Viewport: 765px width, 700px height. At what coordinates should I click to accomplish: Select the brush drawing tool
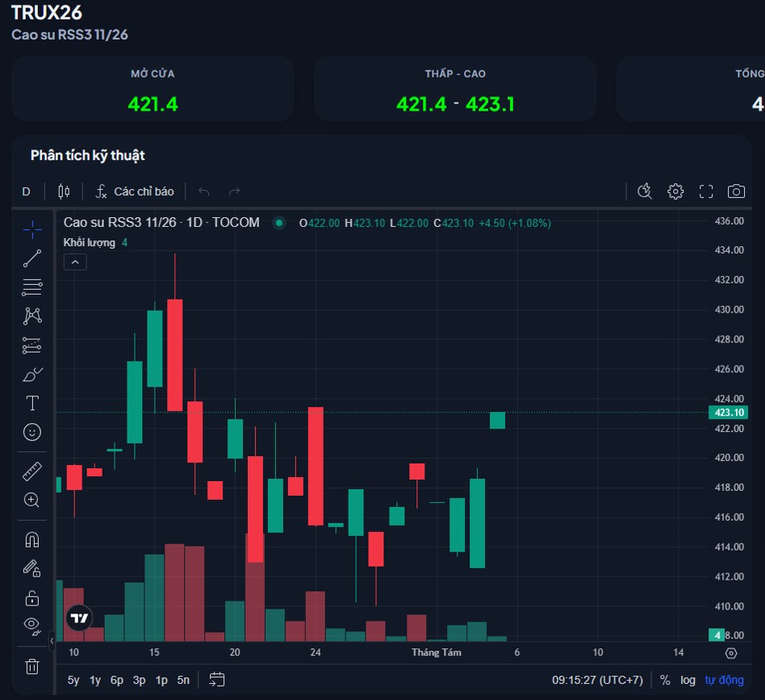tap(32, 375)
